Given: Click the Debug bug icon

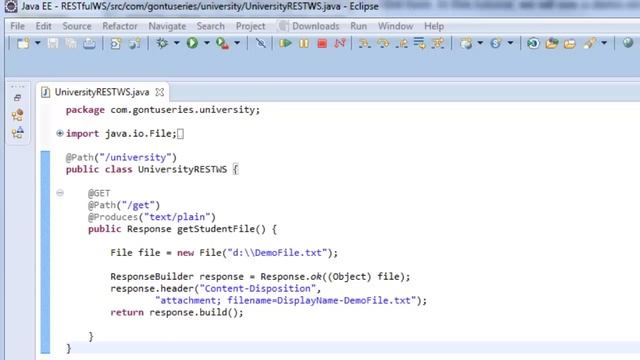Looking at the screenshot, I should pyautogui.click(x=162, y=43).
